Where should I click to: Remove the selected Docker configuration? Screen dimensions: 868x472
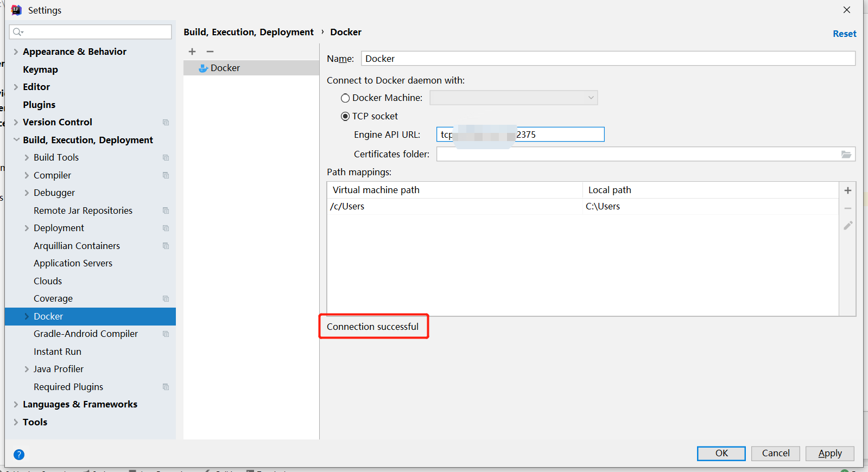click(x=210, y=52)
